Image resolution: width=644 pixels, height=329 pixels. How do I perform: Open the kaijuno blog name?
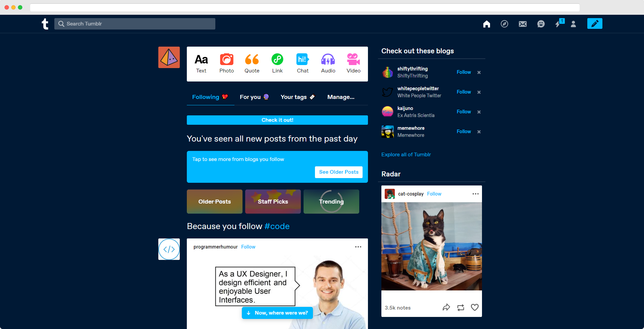pyautogui.click(x=405, y=108)
